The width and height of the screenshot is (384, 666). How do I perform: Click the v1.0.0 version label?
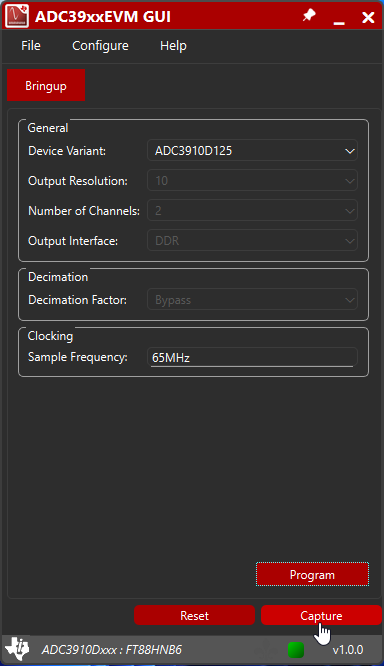pyautogui.click(x=347, y=649)
